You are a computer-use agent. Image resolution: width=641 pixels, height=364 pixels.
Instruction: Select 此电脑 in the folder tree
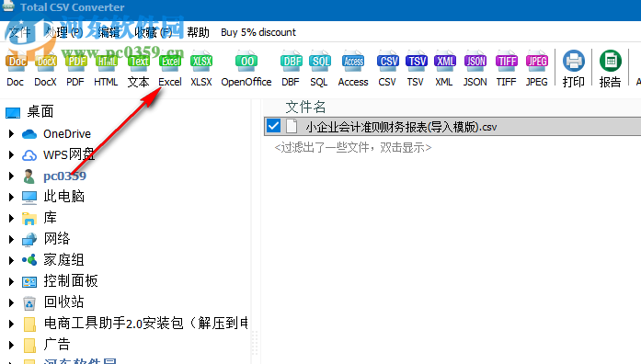coord(63,197)
